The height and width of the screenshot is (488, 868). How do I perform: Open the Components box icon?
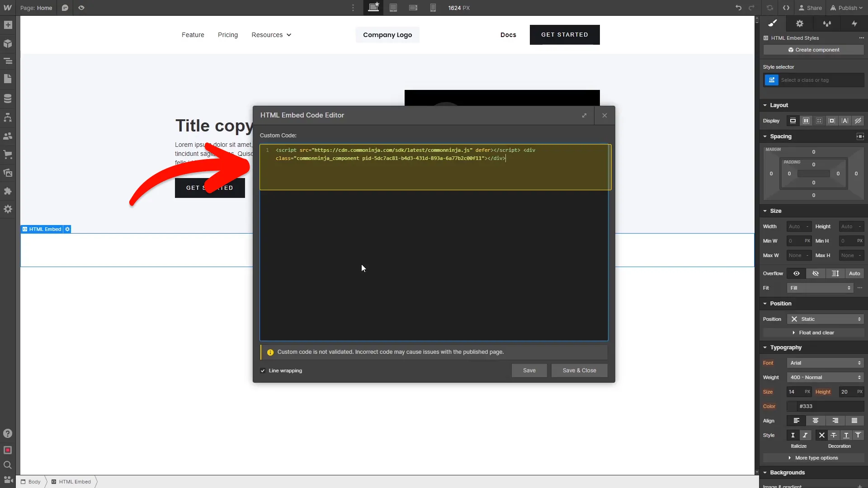(8, 43)
